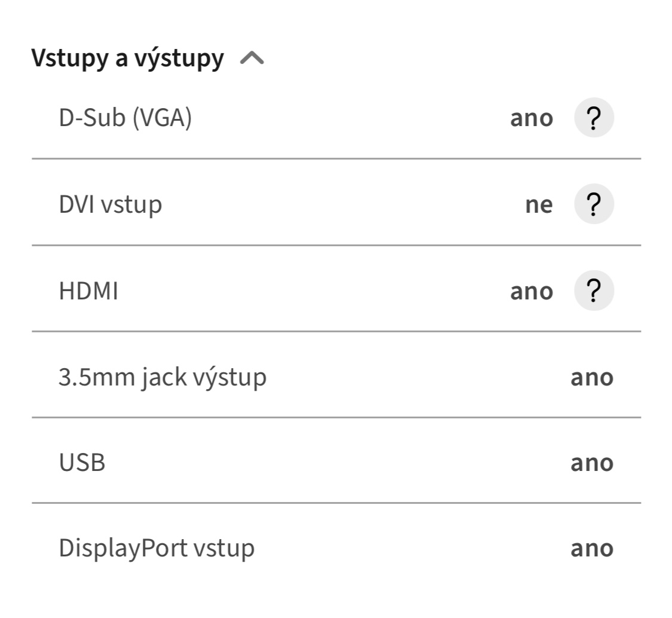Click the DisplayPort vstup label
Screen dimensions: 672x618
(157, 548)
